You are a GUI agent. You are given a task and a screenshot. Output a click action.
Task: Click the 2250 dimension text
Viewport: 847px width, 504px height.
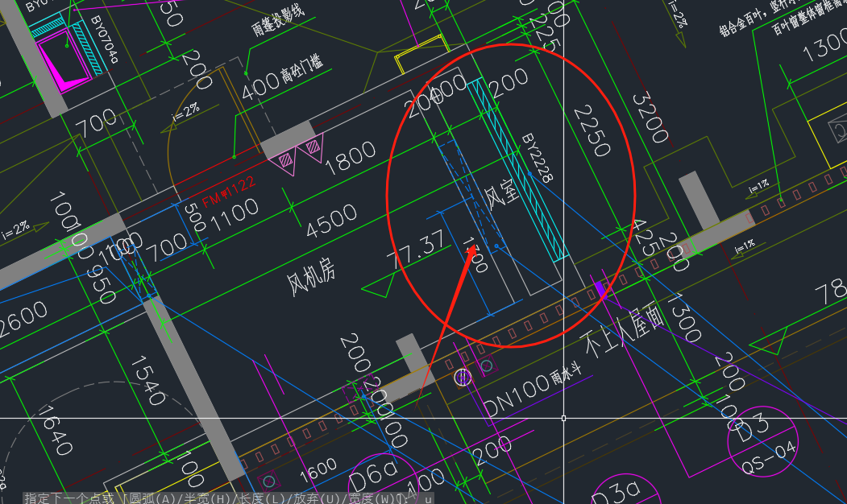pos(592,130)
